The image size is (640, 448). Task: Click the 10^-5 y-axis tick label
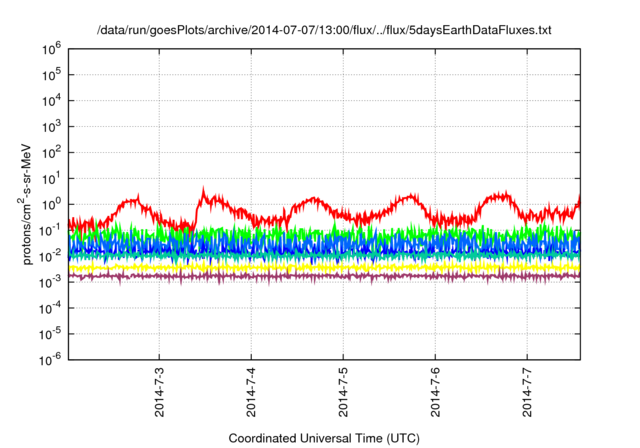[x=51, y=333]
